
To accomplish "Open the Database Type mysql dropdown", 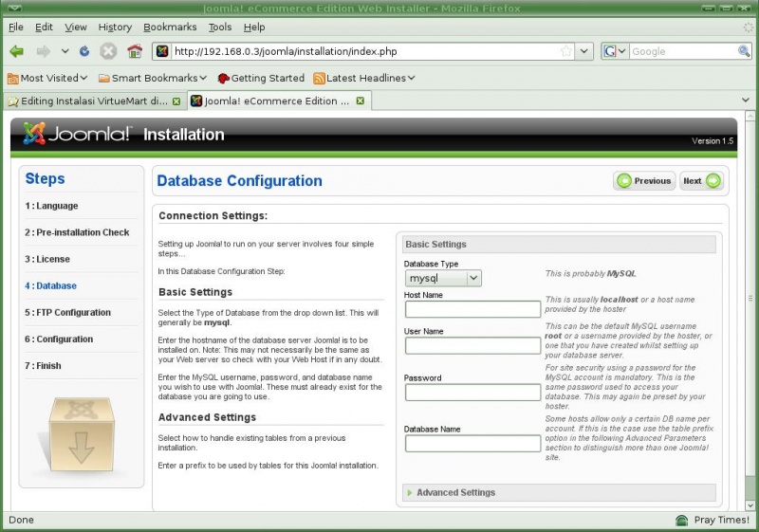I will click(x=443, y=278).
